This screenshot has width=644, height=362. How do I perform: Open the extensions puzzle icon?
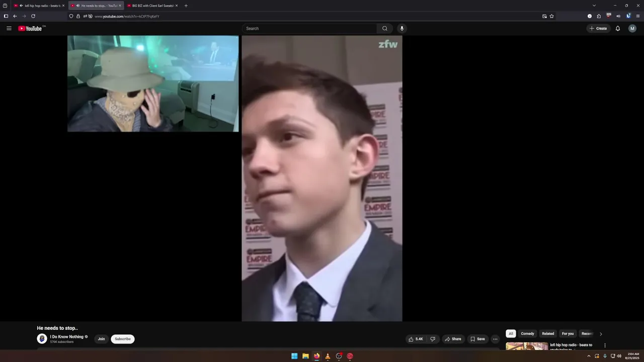[x=599, y=16]
